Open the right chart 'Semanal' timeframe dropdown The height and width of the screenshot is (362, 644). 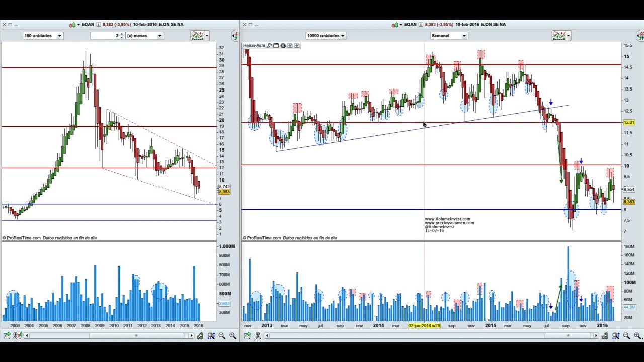click(x=449, y=36)
